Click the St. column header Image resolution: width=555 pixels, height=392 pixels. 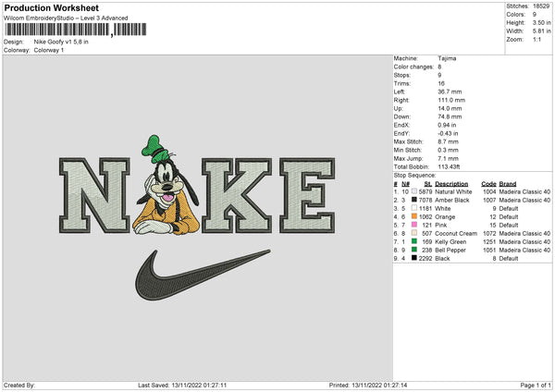428,184
